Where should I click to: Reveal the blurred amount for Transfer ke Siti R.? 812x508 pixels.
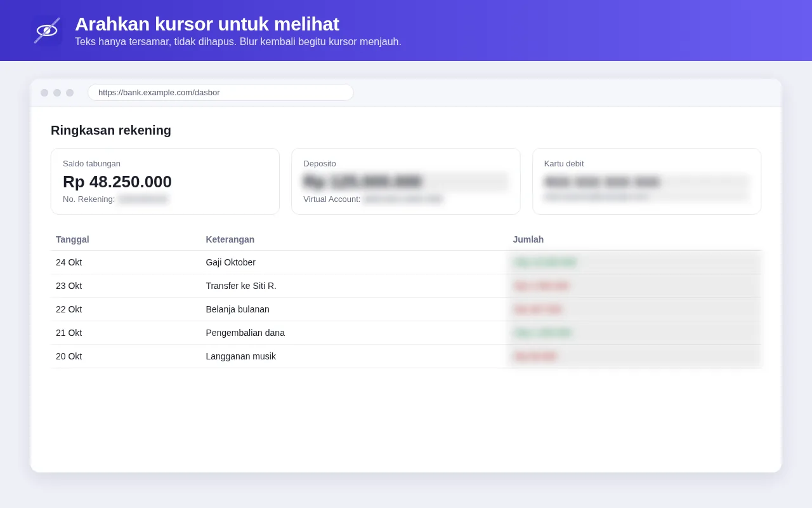pyautogui.click(x=634, y=286)
